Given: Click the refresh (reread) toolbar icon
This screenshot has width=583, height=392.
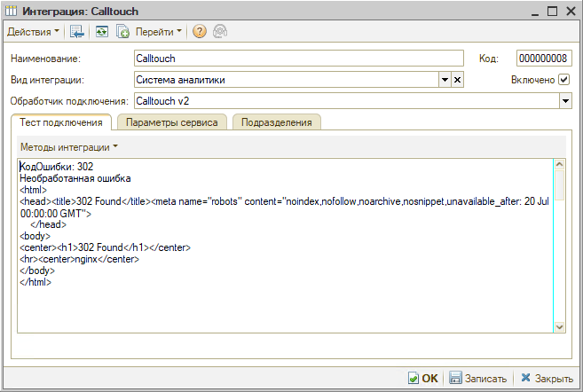Looking at the screenshot, I should pos(101,32).
